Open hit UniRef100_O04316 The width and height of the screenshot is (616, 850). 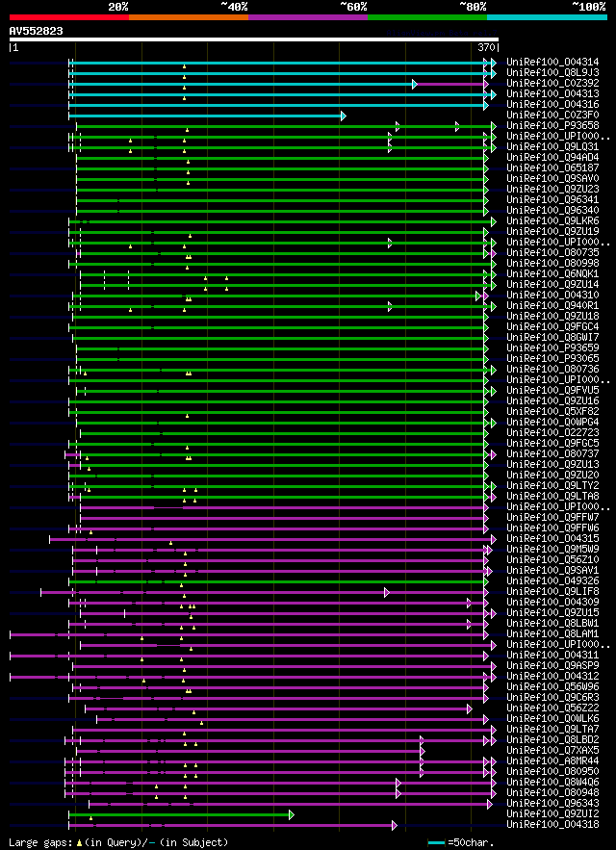tap(552, 105)
